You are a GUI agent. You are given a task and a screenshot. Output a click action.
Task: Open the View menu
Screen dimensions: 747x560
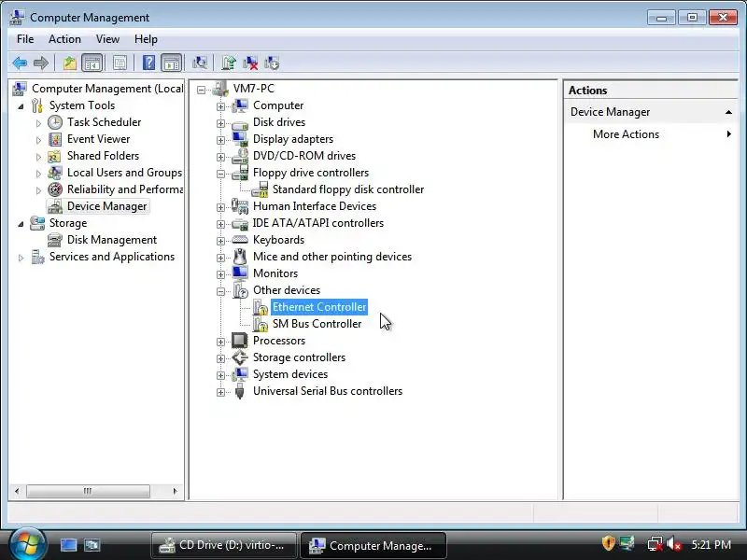point(107,39)
